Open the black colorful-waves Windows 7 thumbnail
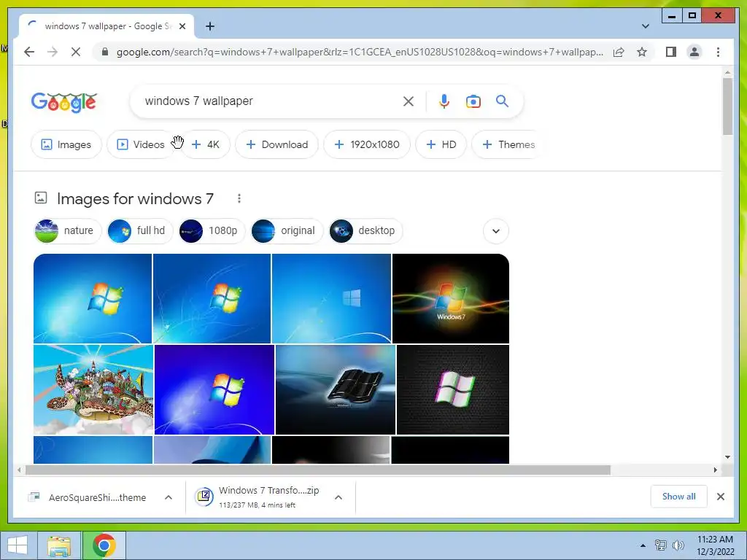 click(x=451, y=298)
